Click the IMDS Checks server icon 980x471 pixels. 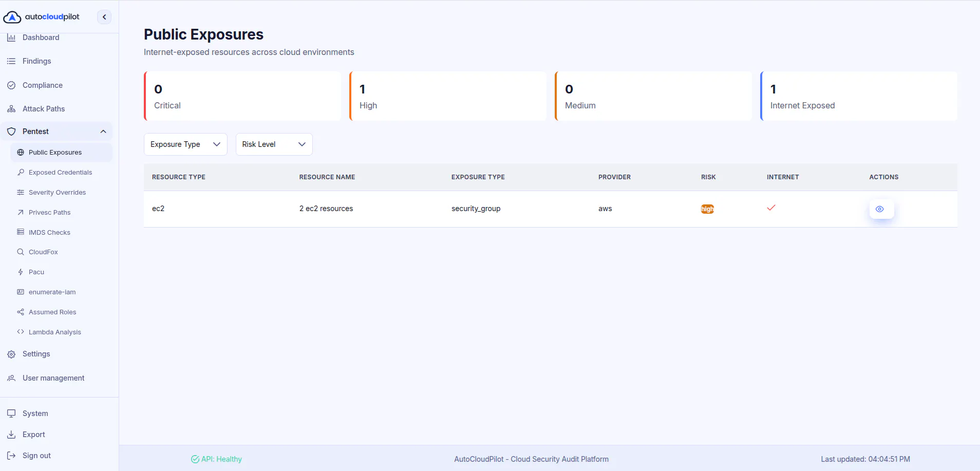click(x=21, y=232)
